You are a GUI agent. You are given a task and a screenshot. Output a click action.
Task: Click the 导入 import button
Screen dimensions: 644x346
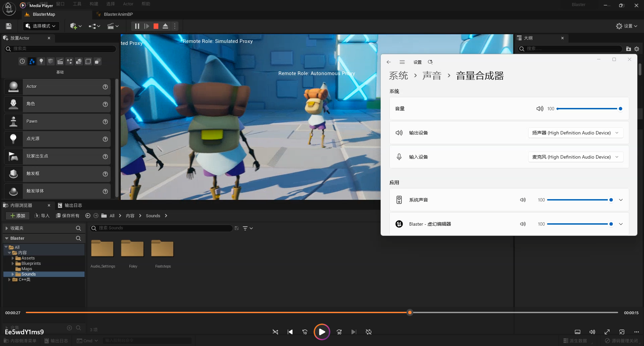tap(42, 216)
